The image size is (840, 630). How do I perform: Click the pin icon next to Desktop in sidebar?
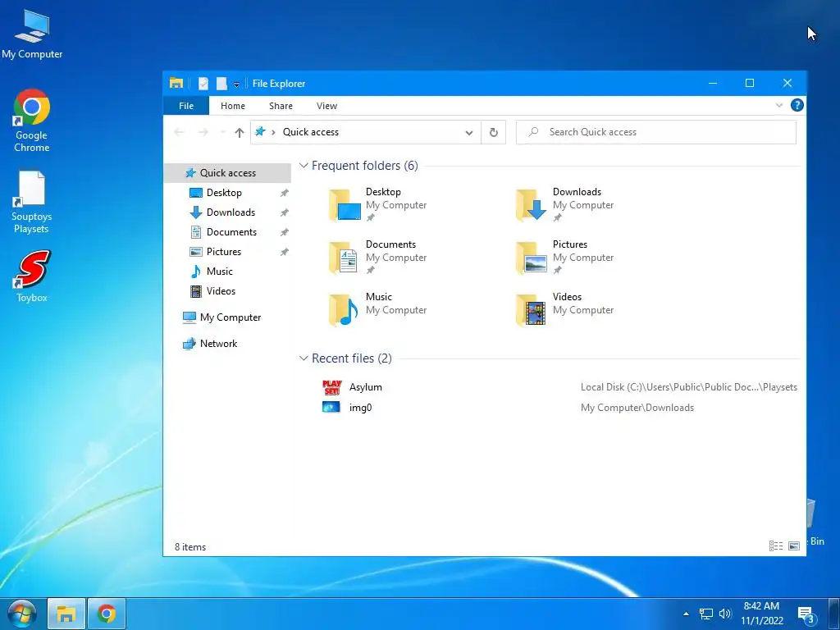pyautogui.click(x=284, y=193)
